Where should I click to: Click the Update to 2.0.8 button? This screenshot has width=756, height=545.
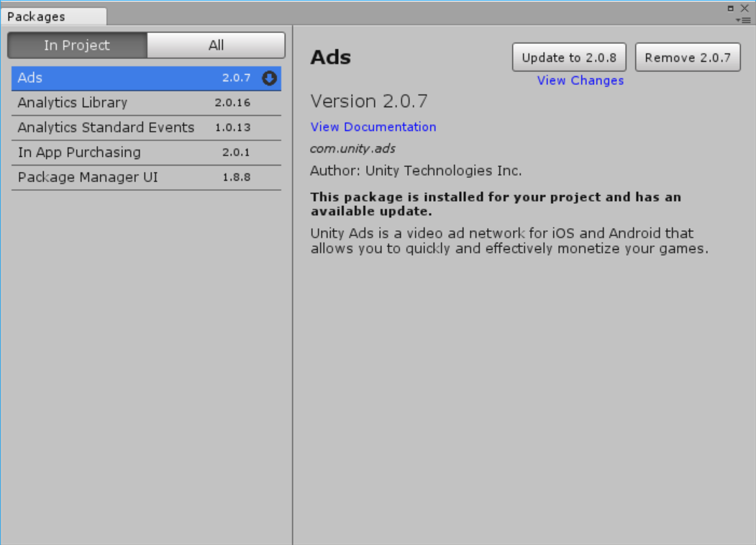point(569,58)
